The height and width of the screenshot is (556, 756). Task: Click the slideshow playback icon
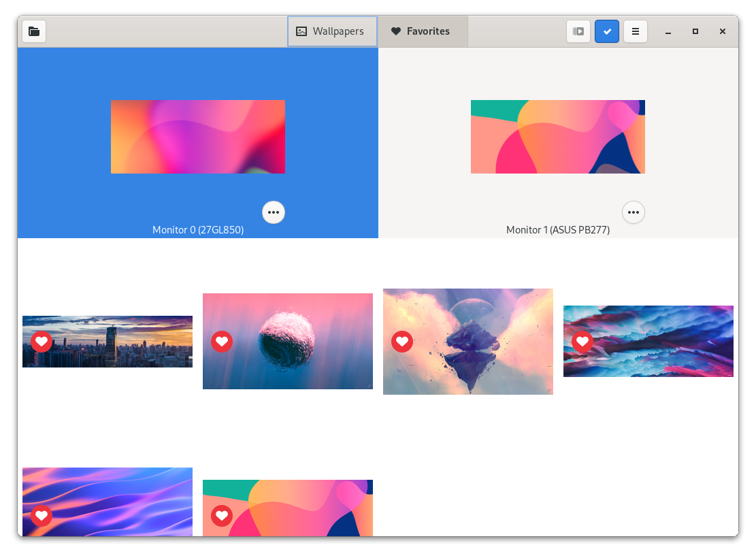(x=578, y=31)
